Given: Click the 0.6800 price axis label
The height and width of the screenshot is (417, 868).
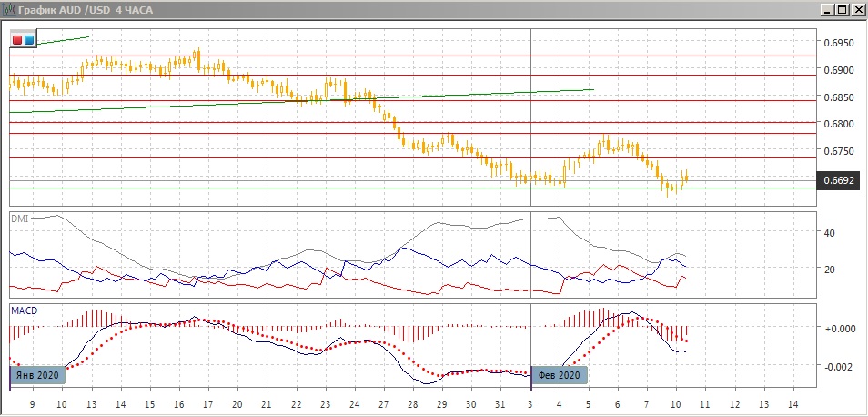Looking at the screenshot, I should pyautogui.click(x=838, y=124).
